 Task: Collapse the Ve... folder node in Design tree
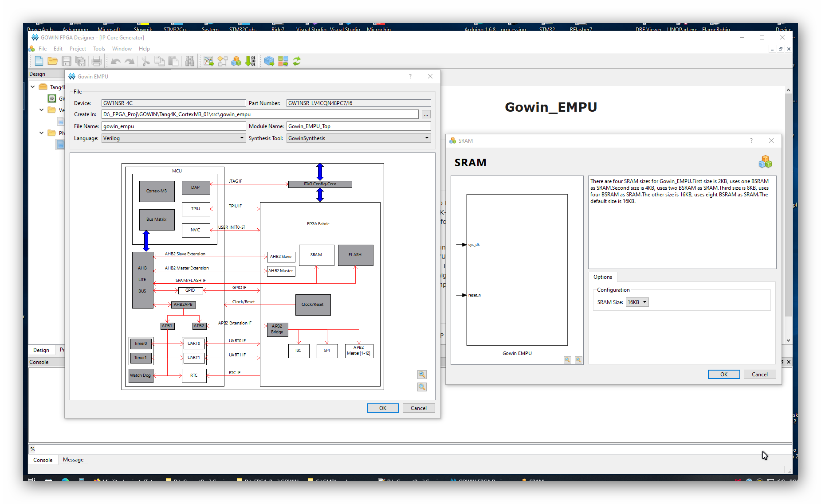[42, 110]
